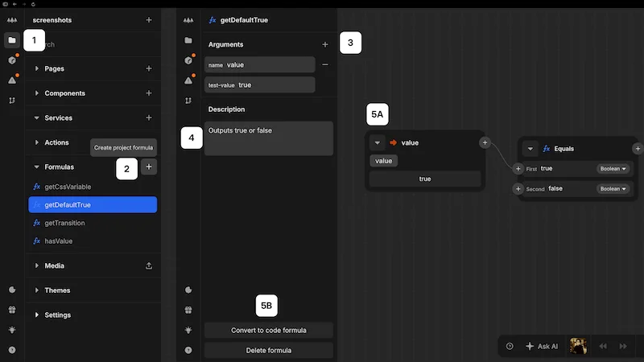Remove the value argument with the minus icon
This screenshot has height=362, width=644.
click(325, 64)
